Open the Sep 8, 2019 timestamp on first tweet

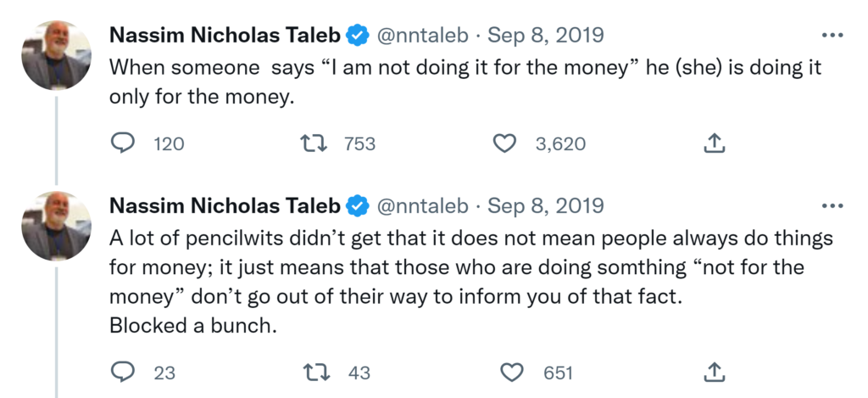(x=546, y=36)
